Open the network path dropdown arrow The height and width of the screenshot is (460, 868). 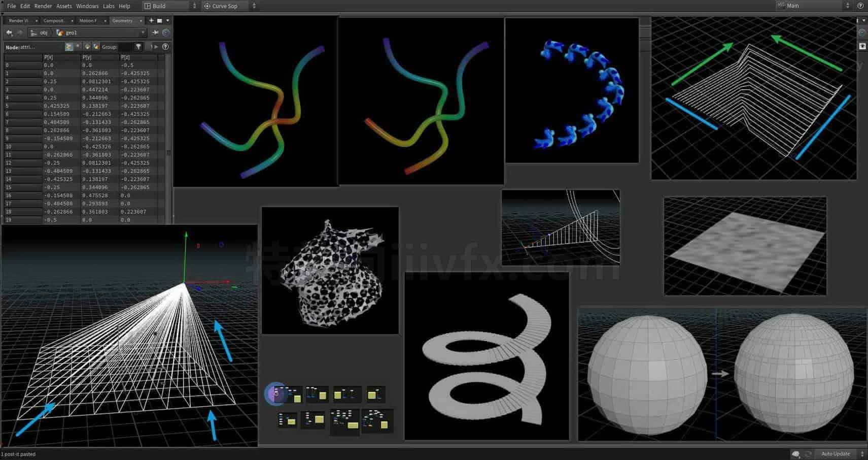(x=143, y=32)
